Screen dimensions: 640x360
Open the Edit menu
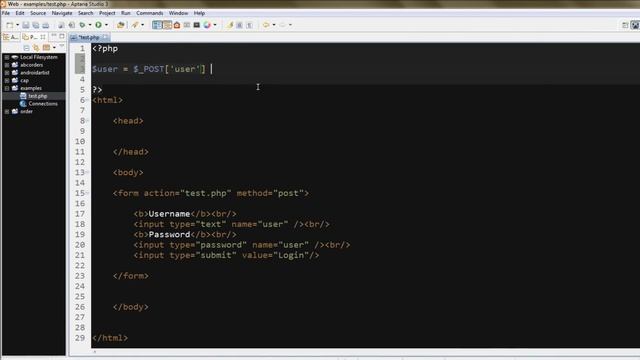[20, 13]
